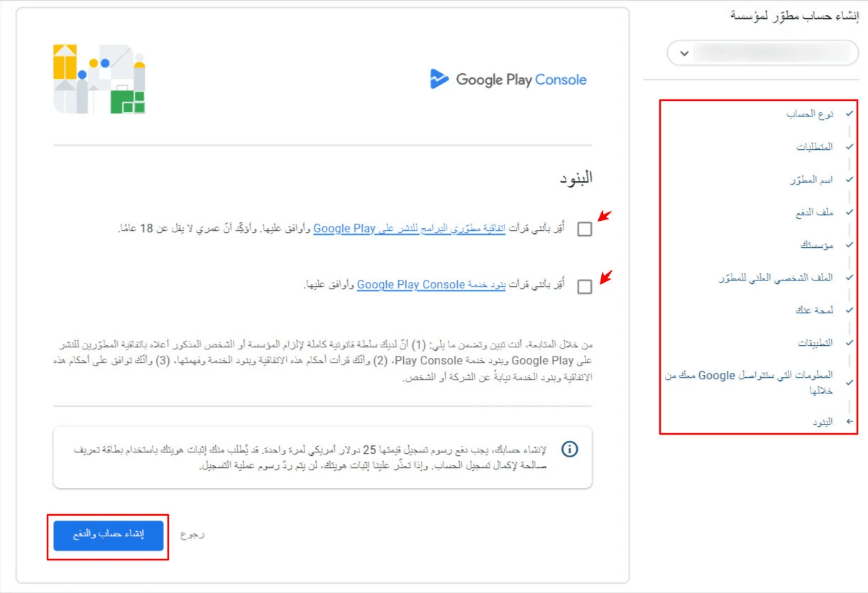Click the checkmark beside التطبيقات step

click(849, 342)
